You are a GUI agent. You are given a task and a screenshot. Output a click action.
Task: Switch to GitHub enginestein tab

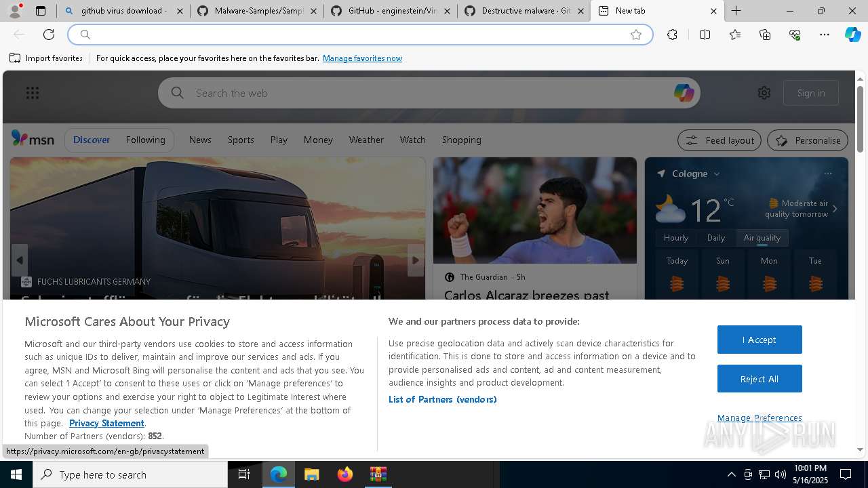tap(391, 11)
